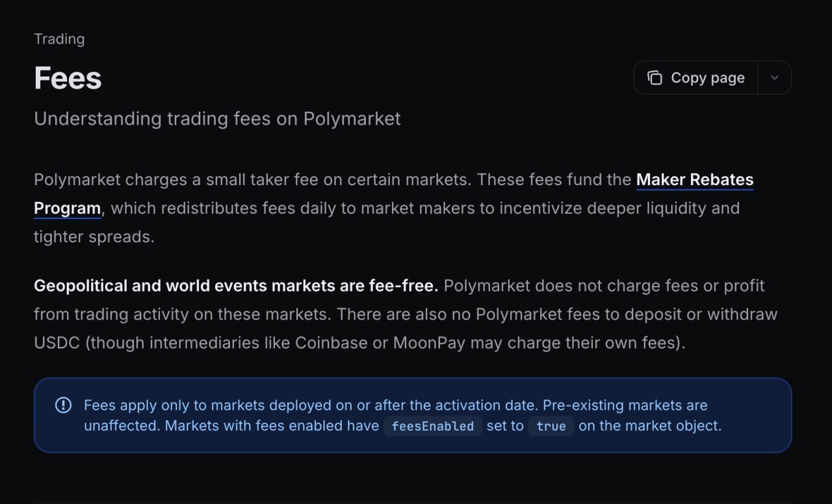Click the Fees page heading
Screen dimensions: 832x504
(68, 78)
